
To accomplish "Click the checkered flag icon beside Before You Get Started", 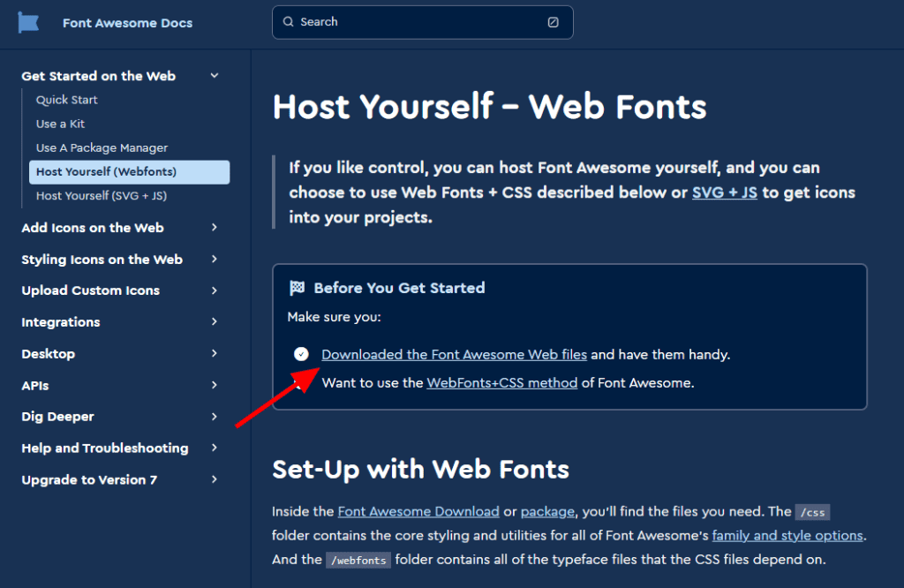I will click(297, 288).
